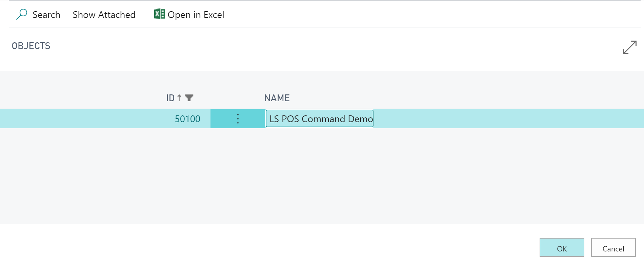
Task: Click the OBJECTS heading
Action: pyautogui.click(x=31, y=46)
